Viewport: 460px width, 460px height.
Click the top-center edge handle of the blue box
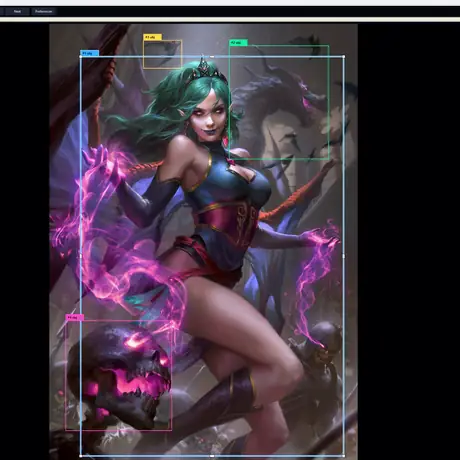coord(212,57)
